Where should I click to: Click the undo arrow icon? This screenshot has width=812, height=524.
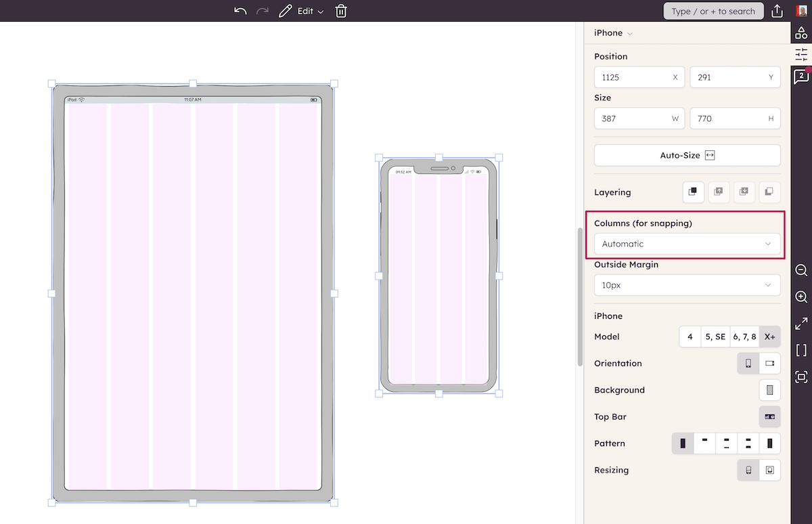(240, 11)
